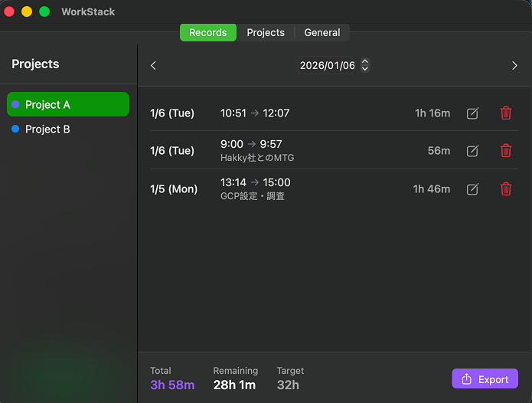Open the Projects tab

click(266, 33)
